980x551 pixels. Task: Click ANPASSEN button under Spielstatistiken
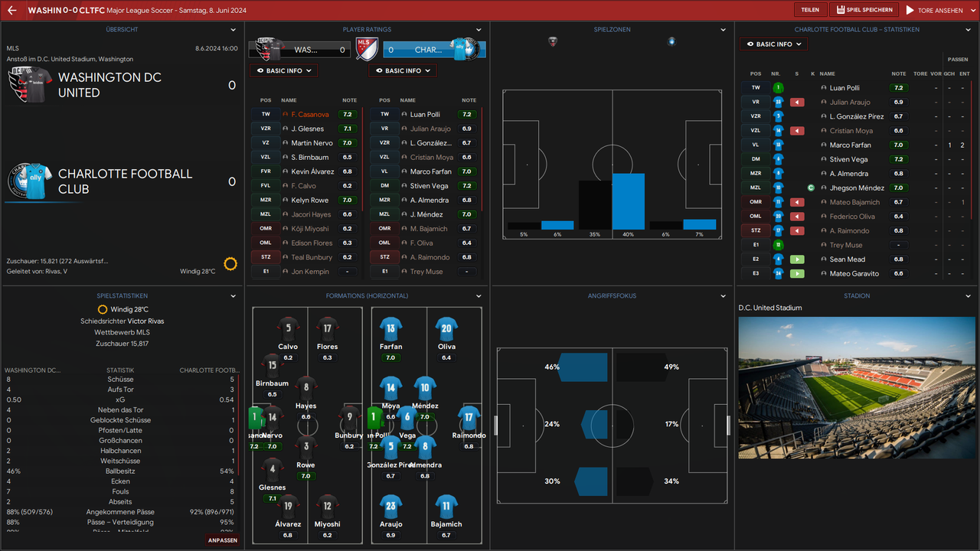pos(222,540)
